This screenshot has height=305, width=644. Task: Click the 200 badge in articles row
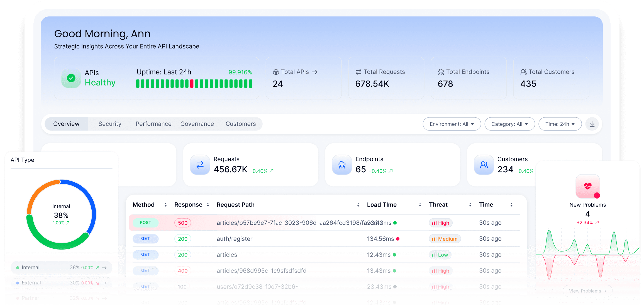click(183, 255)
